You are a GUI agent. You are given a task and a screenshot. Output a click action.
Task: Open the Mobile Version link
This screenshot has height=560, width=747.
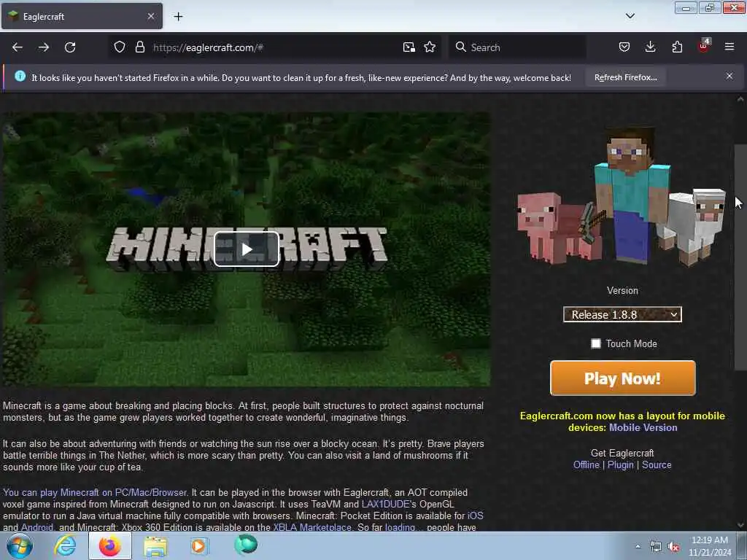tap(643, 427)
